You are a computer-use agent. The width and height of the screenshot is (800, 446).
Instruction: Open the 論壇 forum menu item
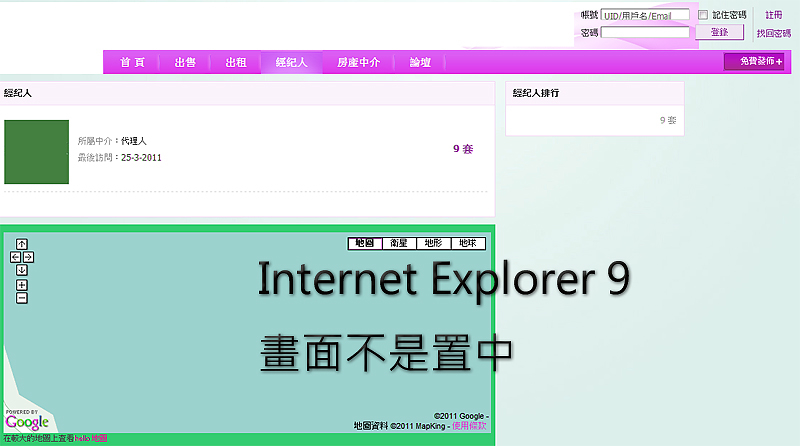click(420, 62)
